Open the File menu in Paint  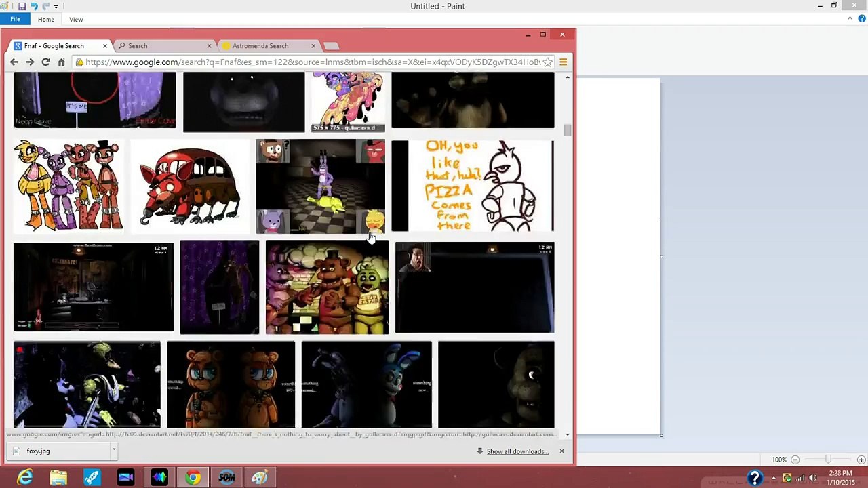15,19
